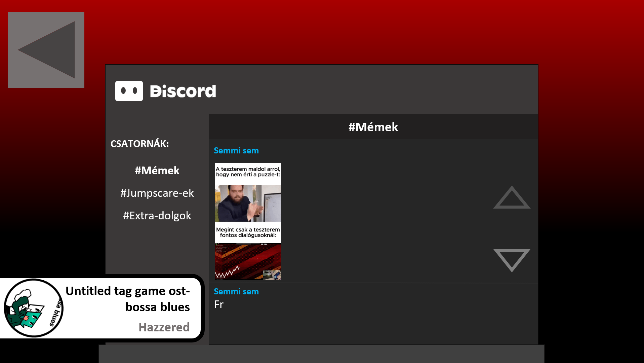This screenshot has width=644, height=363.
Task: Click the Discord wordmark text
Action: [183, 91]
